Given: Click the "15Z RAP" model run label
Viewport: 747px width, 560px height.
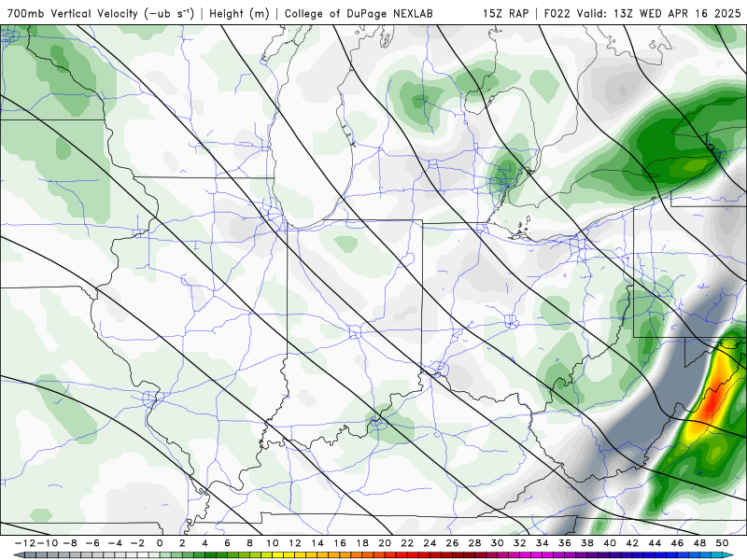Looking at the screenshot, I should click(x=505, y=13).
